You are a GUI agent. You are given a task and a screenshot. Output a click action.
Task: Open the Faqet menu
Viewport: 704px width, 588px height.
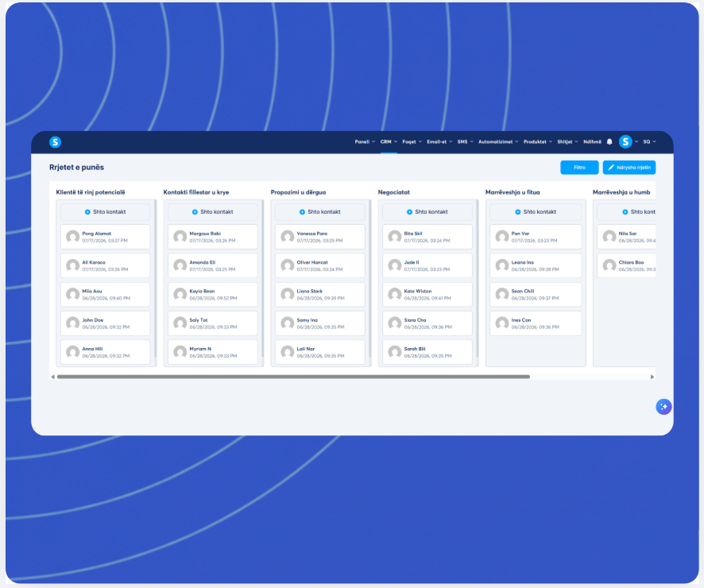pos(412,142)
